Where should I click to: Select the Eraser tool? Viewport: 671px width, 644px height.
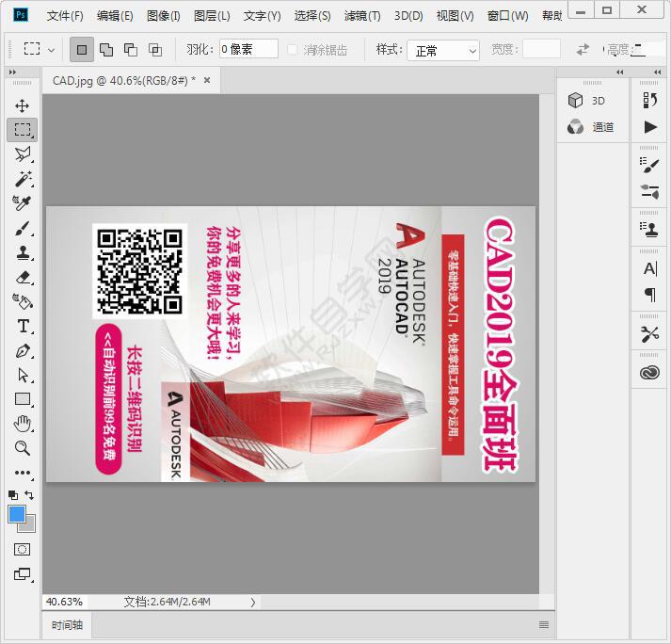coord(24,278)
